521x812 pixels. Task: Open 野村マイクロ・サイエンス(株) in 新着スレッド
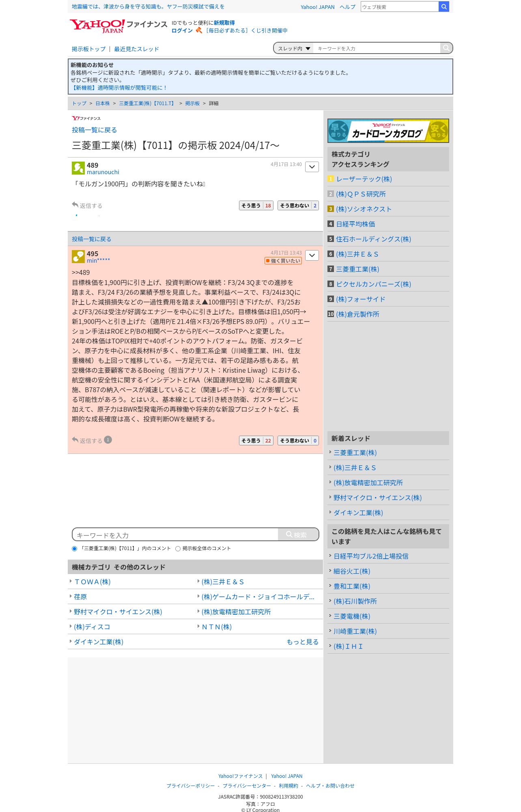pos(377,498)
